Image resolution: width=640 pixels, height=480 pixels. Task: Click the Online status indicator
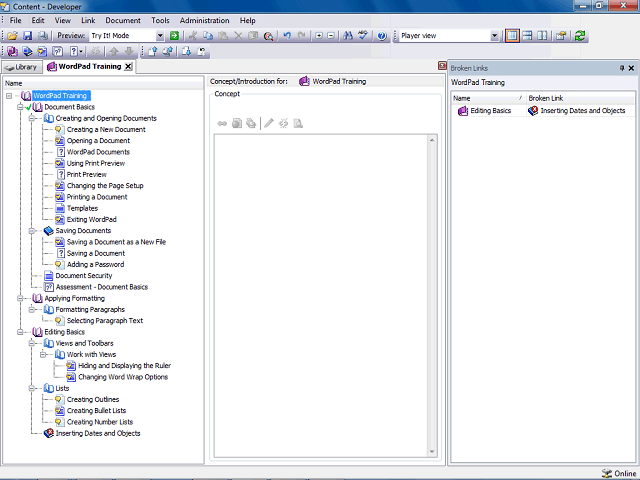(619, 473)
